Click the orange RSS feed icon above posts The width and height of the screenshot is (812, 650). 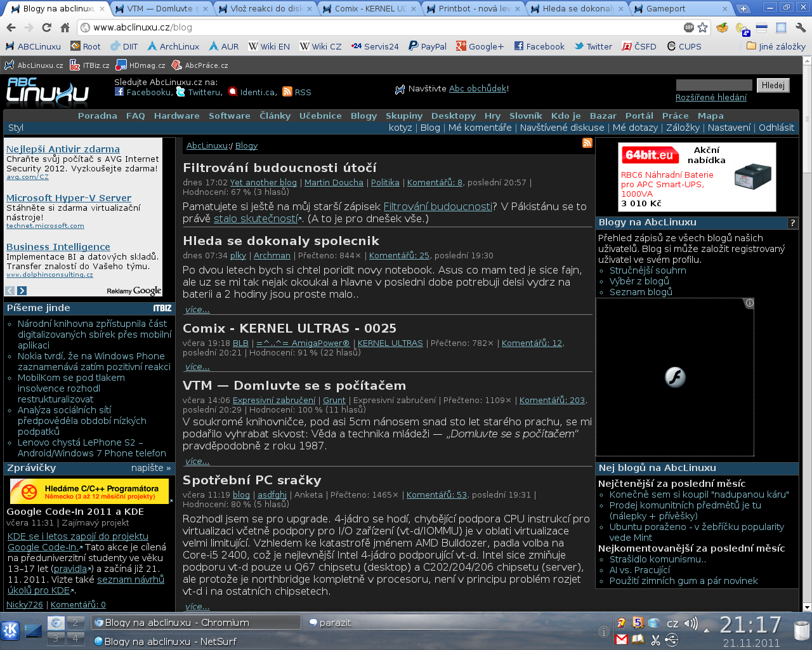587,143
